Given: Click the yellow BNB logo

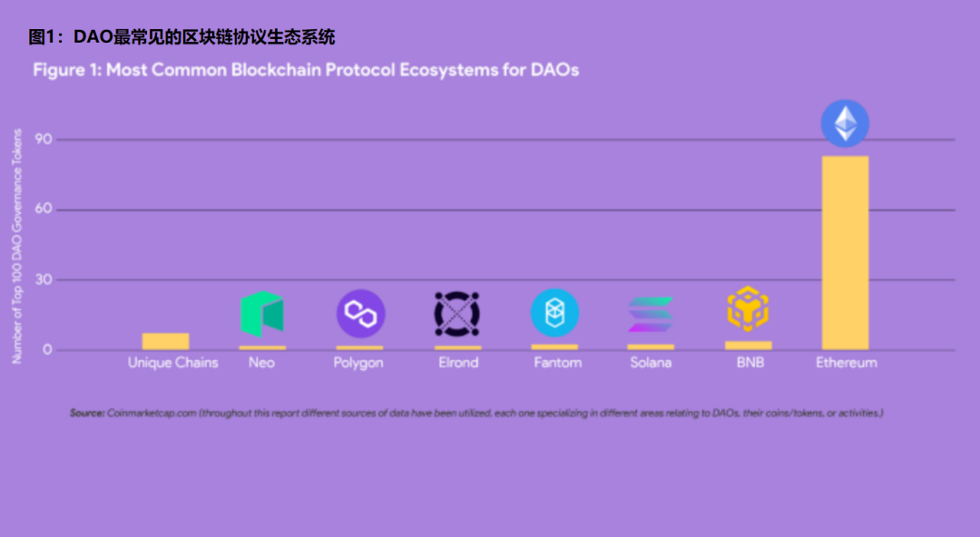Looking at the screenshot, I should pyautogui.click(x=748, y=308).
